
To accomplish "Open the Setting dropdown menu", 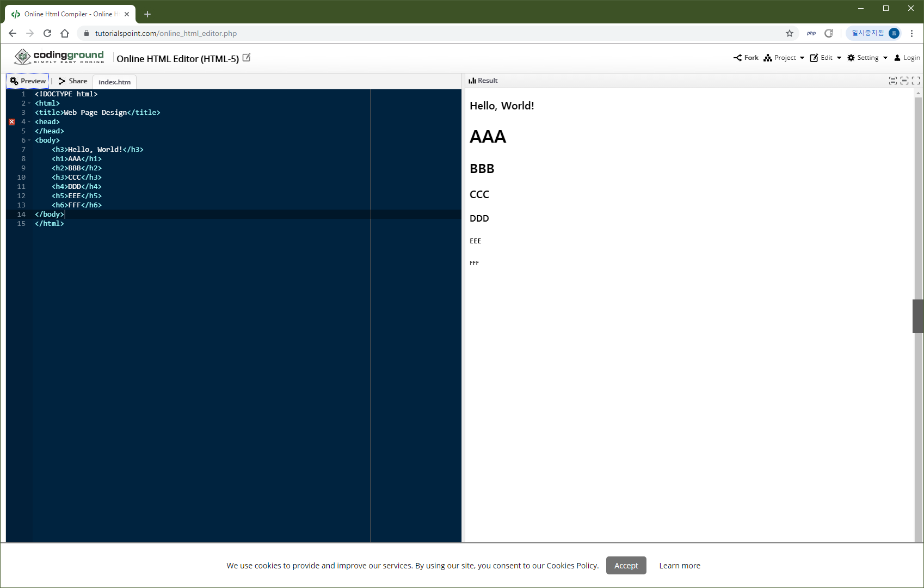I will click(x=867, y=58).
